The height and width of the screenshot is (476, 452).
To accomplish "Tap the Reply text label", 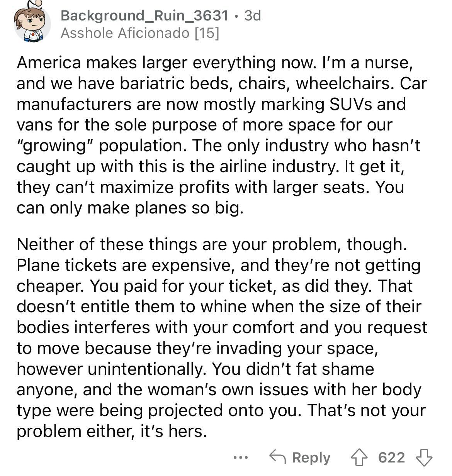I will (311, 457).
